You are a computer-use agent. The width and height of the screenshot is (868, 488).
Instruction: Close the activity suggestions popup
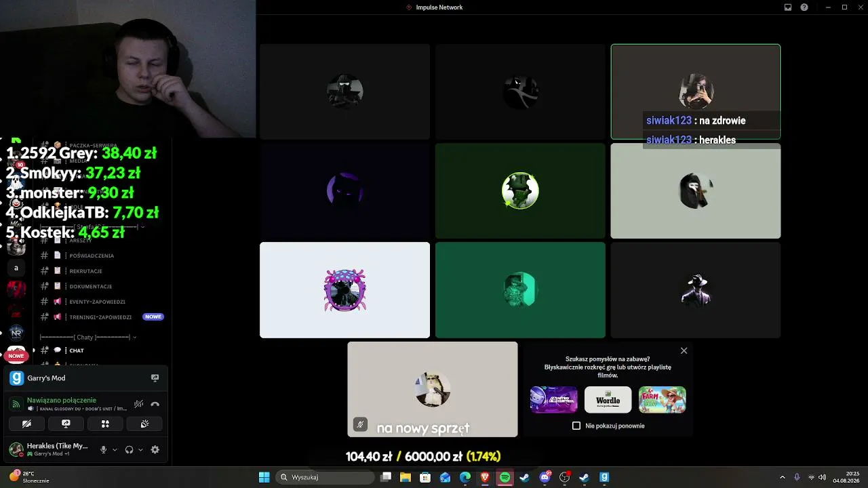tap(684, 350)
